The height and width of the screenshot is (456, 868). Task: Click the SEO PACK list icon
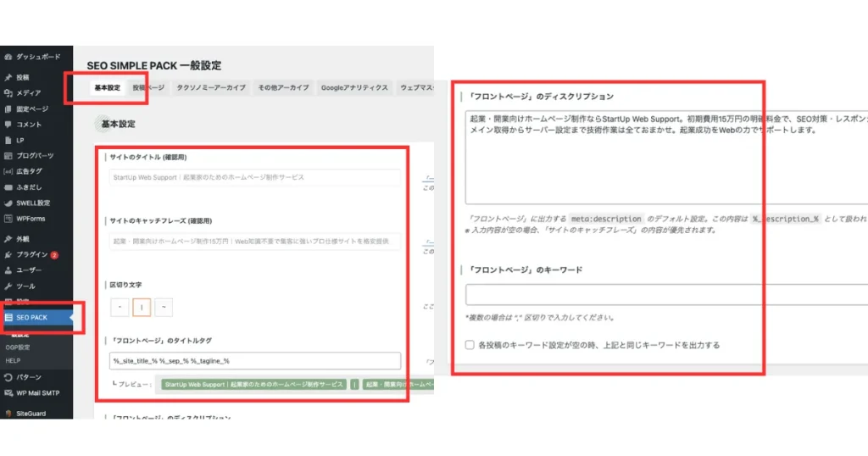click(x=8, y=318)
